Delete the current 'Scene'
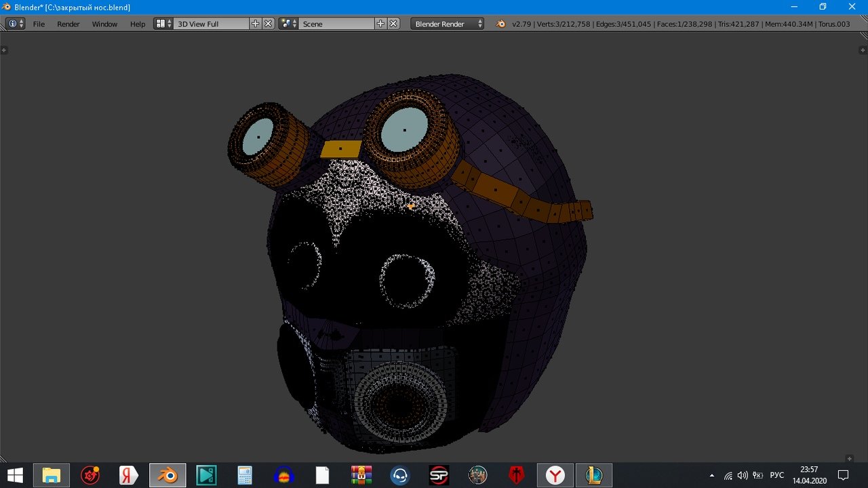This screenshot has height=488, width=868. click(394, 24)
